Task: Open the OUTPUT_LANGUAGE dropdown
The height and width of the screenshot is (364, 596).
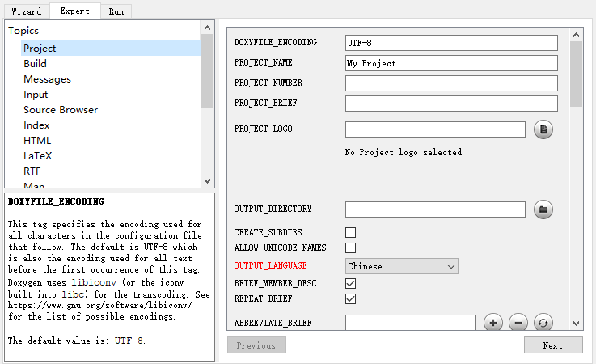Action: tap(401, 266)
